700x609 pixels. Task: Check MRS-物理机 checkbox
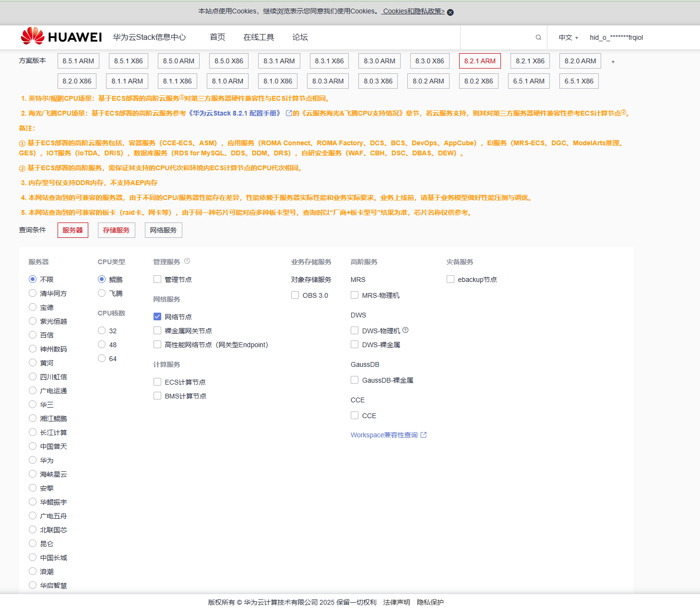(355, 295)
